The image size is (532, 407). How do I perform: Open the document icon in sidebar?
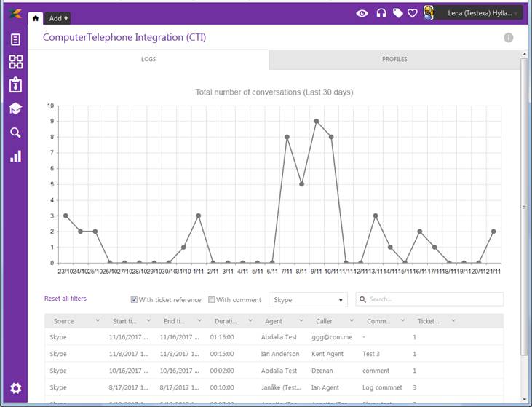15,40
